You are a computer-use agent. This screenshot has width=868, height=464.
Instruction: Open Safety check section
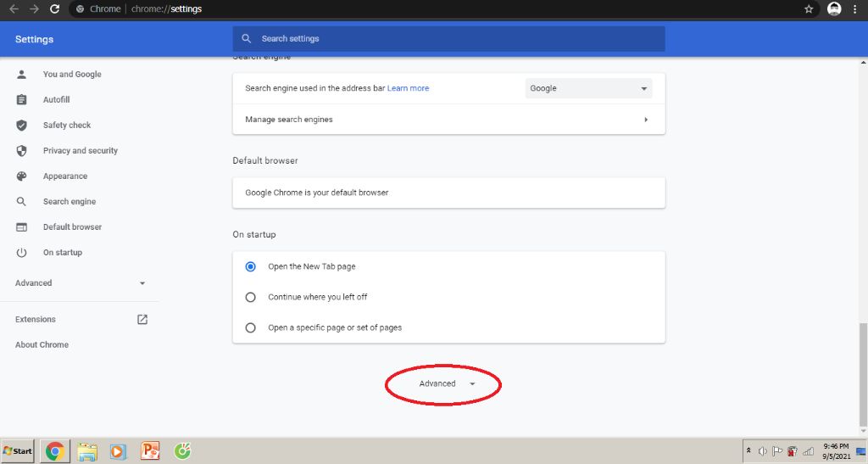point(67,126)
